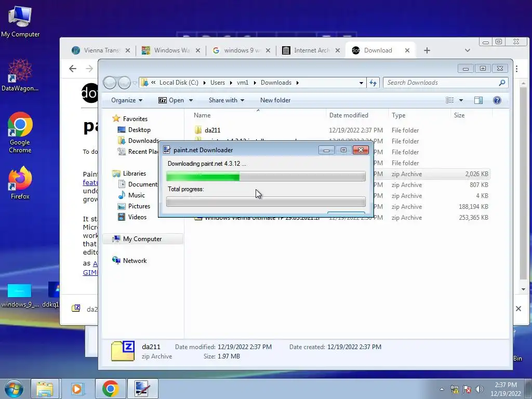
Task: Open Explorer help icon
Action: pos(497,100)
